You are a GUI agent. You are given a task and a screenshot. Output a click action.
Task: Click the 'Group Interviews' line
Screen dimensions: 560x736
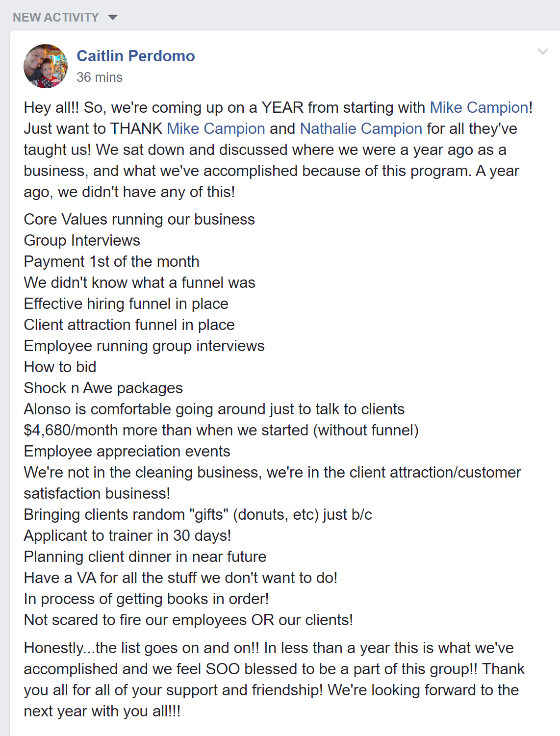point(82,240)
